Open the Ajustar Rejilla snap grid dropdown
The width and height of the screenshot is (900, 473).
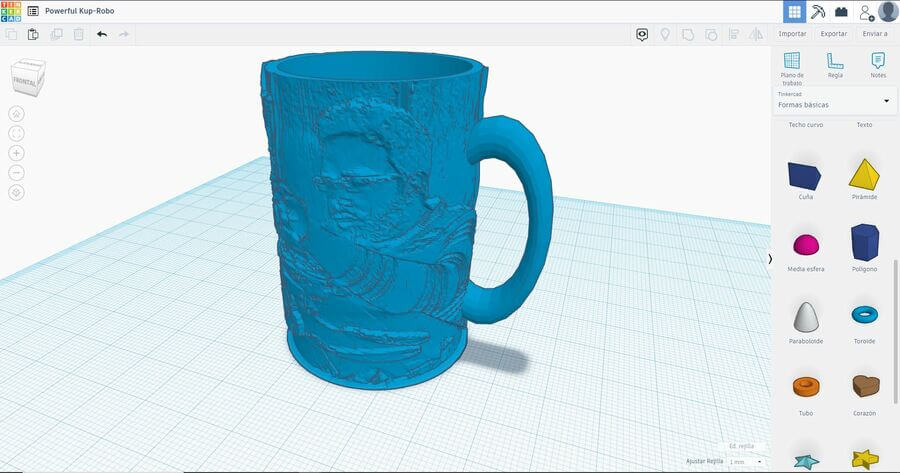pos(745,461)
